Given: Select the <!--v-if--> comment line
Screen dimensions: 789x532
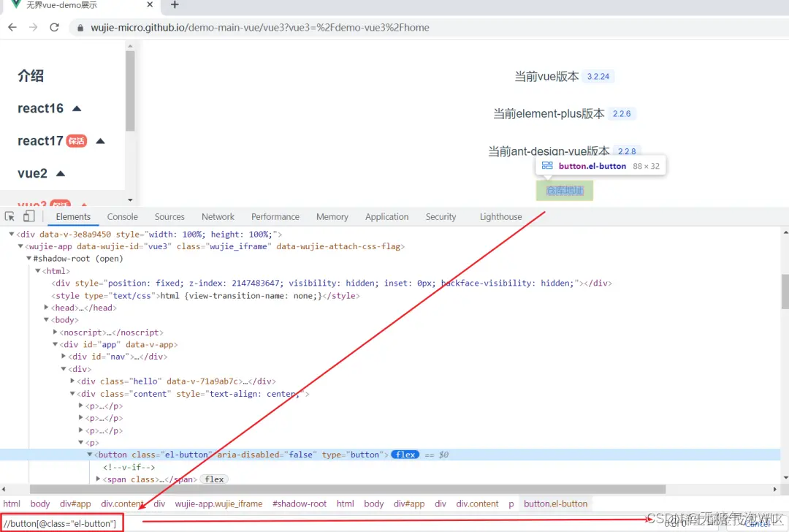Looking at the screenshot, I should pos(129,467).
